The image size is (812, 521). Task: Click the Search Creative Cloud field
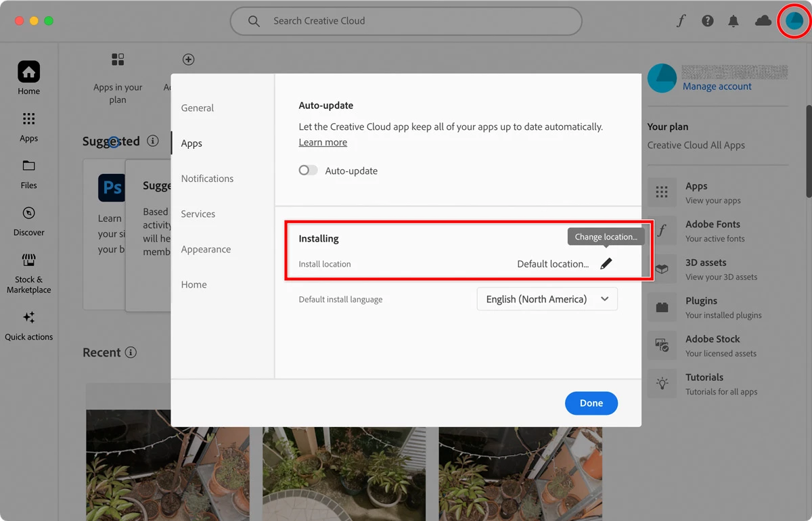coord(406,21)
